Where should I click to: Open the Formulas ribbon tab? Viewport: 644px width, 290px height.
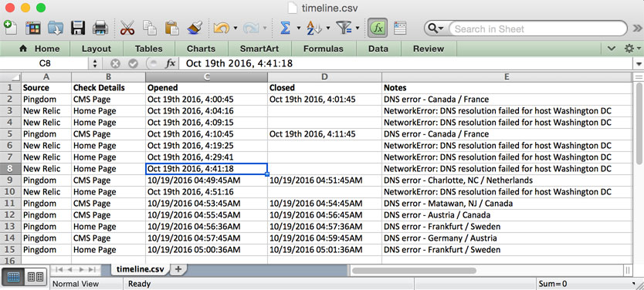point(324,49)
